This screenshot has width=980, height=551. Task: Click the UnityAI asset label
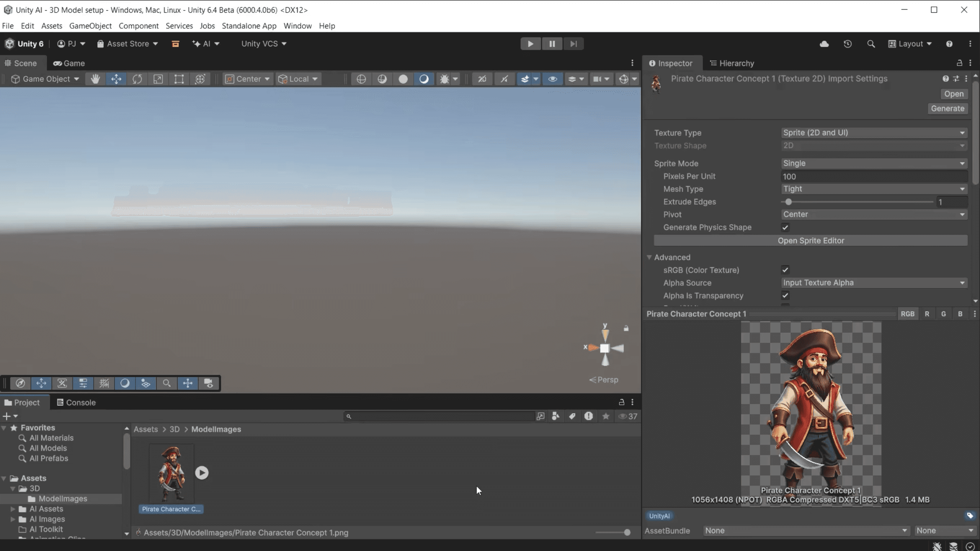[x=659, y=516]
